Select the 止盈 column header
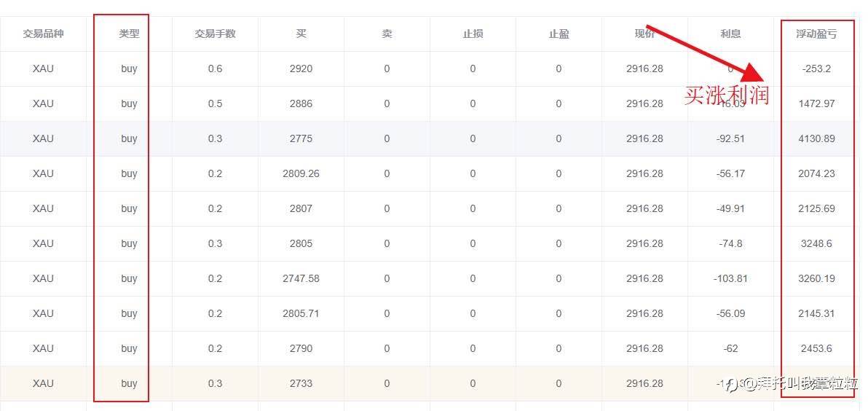The width and height of the screenshot is (868, 411). (x=559, y=34)
